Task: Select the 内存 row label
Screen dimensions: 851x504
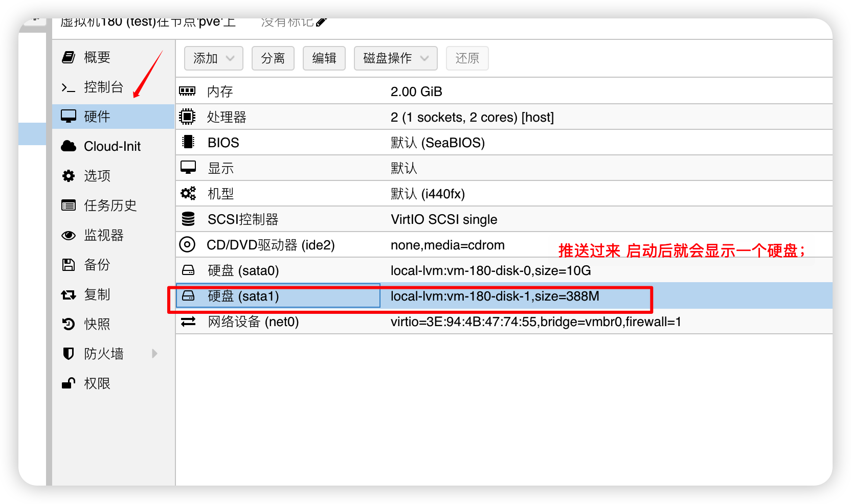Action: coord(220,91)
